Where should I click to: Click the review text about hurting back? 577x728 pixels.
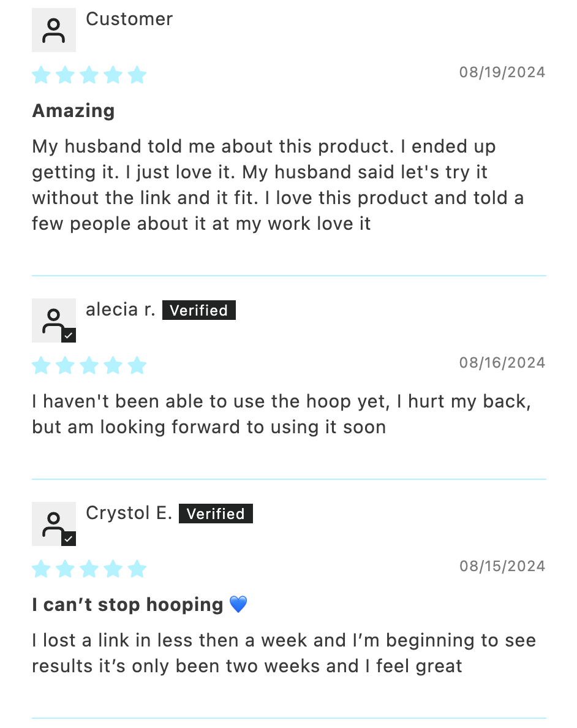[x=281, y=414]
